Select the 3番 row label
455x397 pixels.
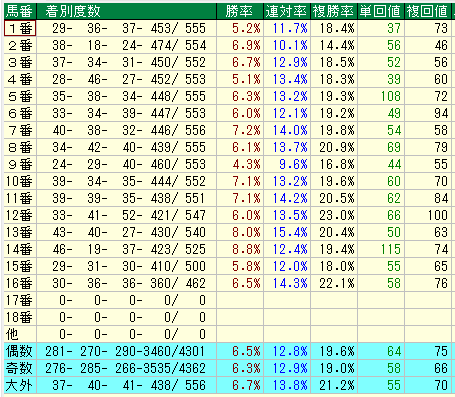(20, 62)
